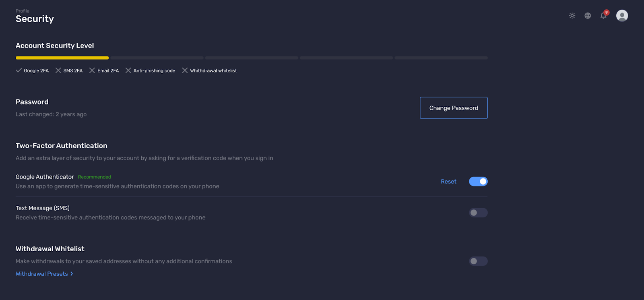Click the Profile breadcrumb label

point(23,11)
